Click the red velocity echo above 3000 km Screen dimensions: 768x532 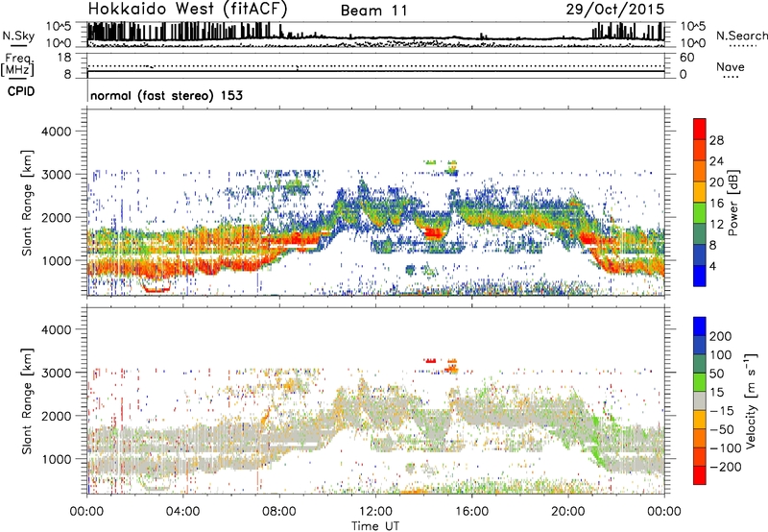click(430, 360)
